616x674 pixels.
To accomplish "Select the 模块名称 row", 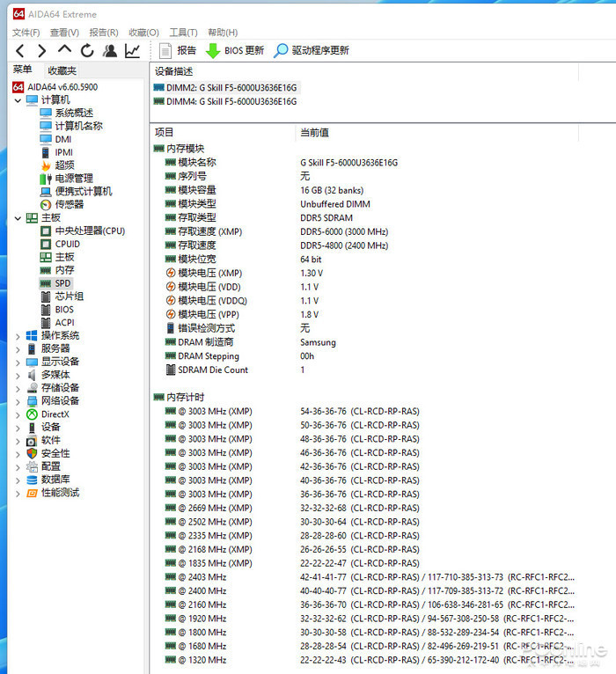I will (x=282, y=163).
